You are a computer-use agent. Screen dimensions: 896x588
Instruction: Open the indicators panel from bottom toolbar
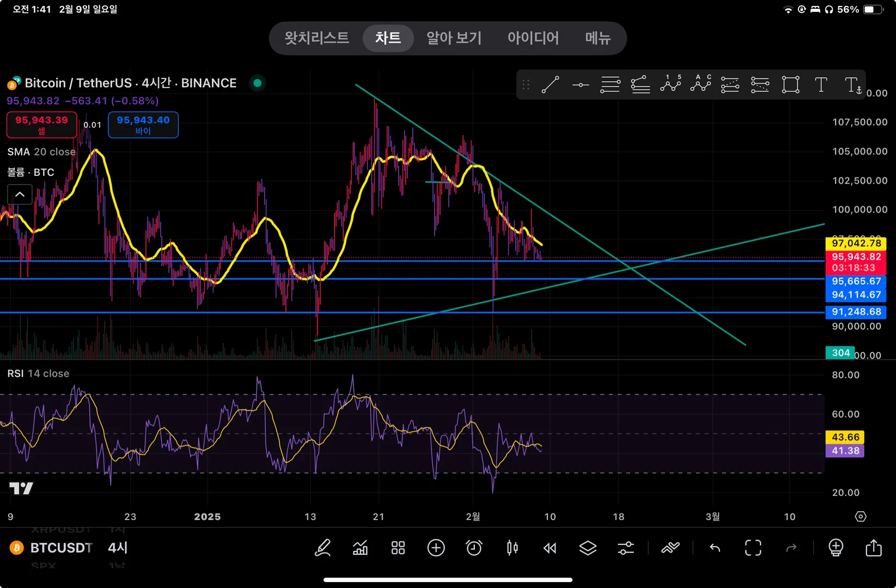coord(360,548)
